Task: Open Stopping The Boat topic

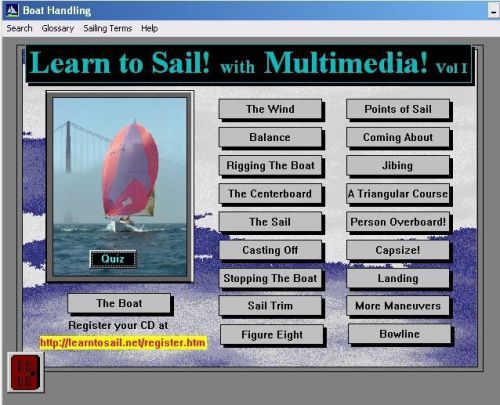Action: (x=270, y=278)
